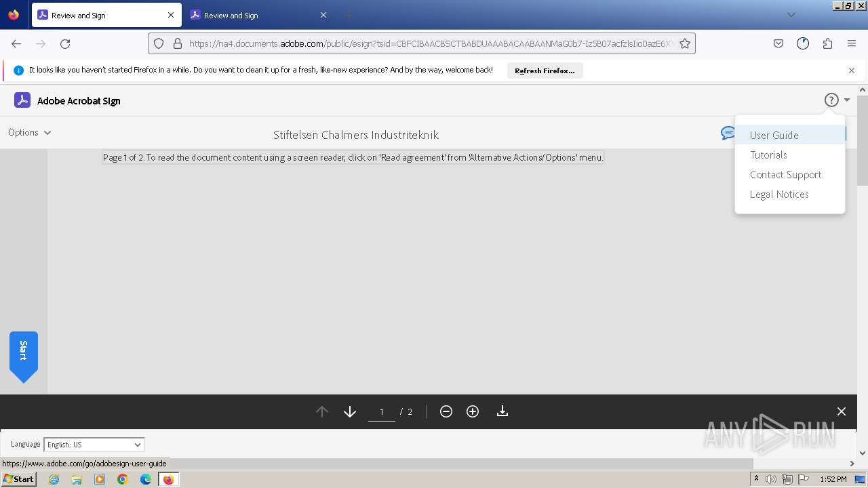
Task: Expand the Options dropdown
Action: (x=30, y=132)
